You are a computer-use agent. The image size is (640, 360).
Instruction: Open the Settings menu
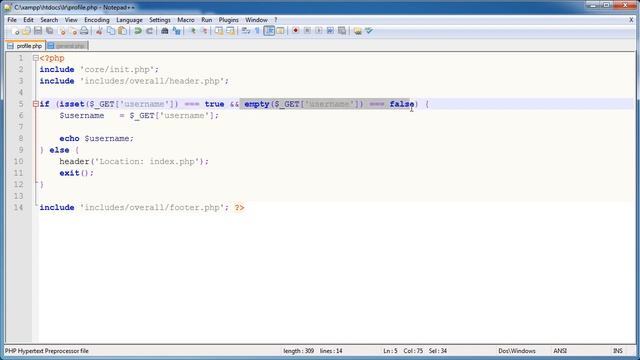tap(160, 20)
